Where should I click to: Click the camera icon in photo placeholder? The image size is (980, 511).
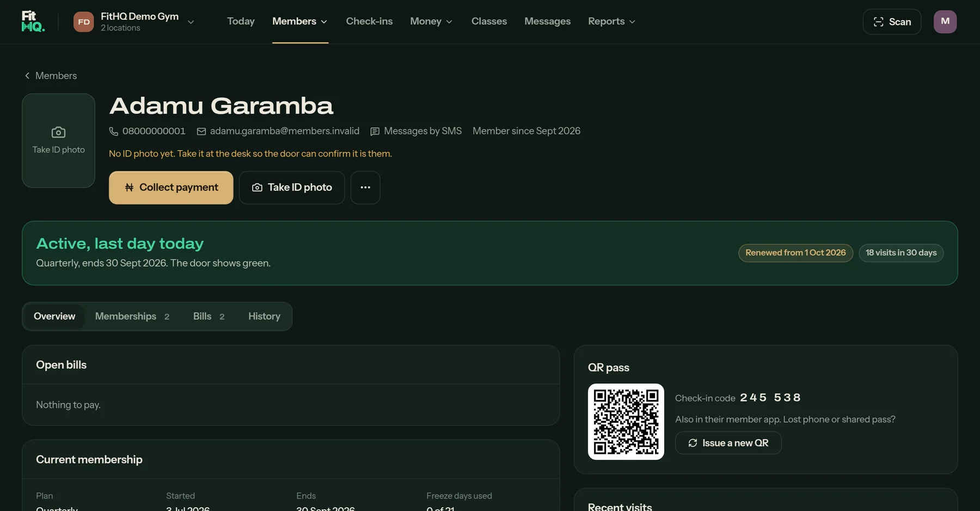coord(58,132)
